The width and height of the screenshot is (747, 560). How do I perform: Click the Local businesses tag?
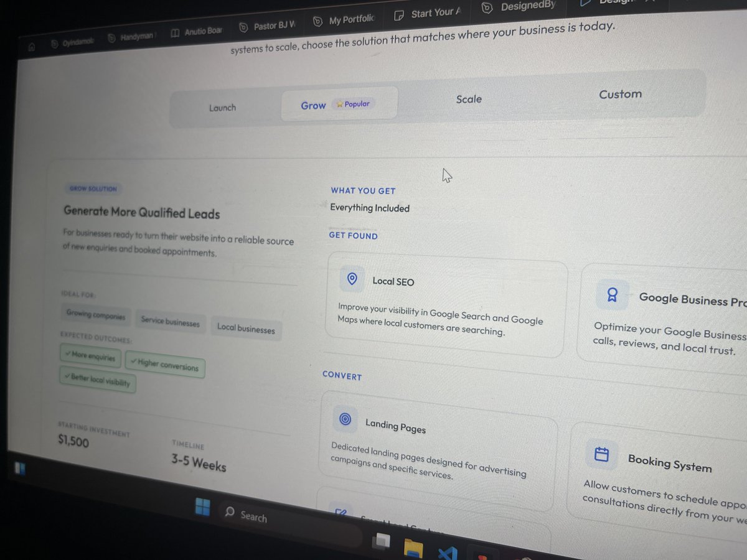pos(246,328)
